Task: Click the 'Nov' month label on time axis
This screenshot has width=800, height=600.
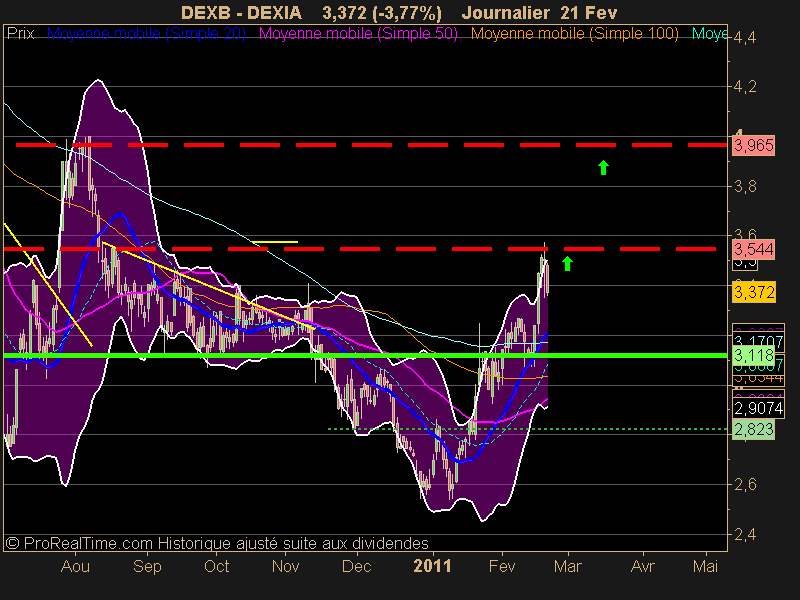Action: [285, 566]
